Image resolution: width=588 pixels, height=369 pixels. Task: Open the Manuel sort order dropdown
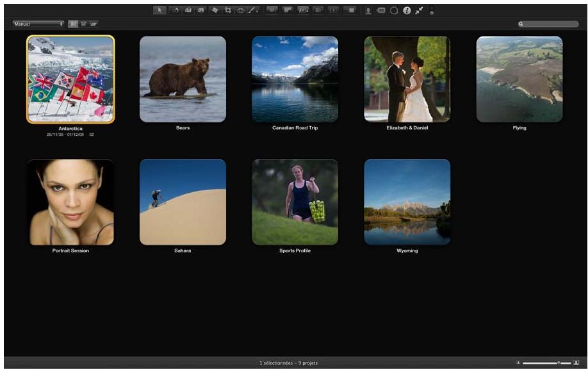(38, 24)
